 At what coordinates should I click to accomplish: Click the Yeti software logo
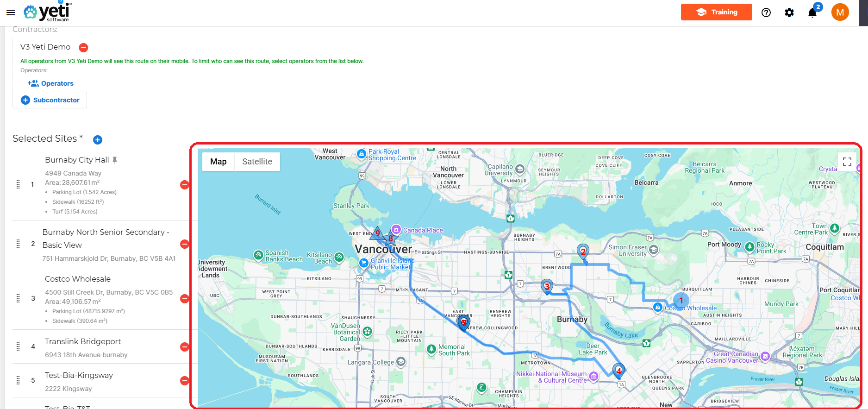pos(48,12)
